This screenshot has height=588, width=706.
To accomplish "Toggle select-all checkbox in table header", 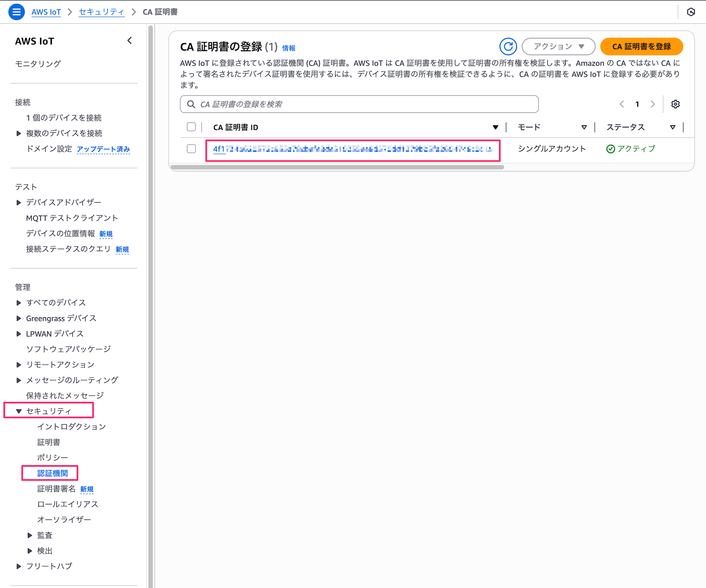I will (x=191, y=127).
